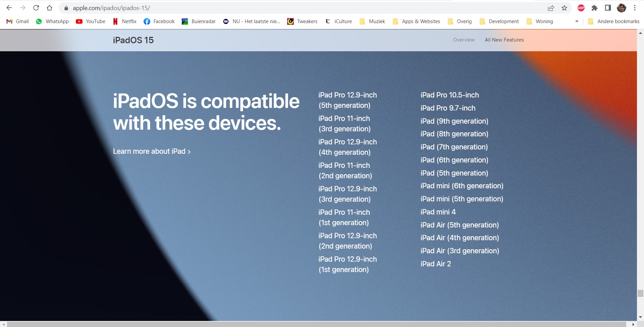This screenshot has height=327, width=644.
Task: Bookmark this page with the star
Action: point(565,8)
